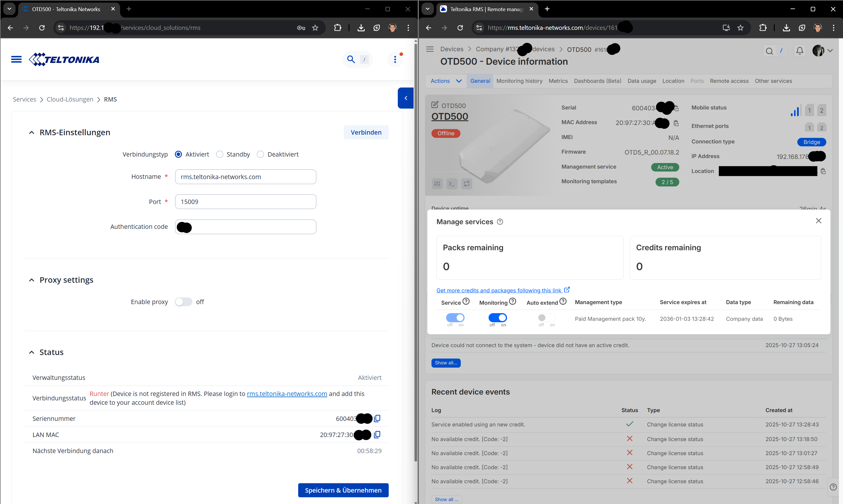Click into the Hostname input field
This screenshot has height=504, width=843.
[245, 177]
